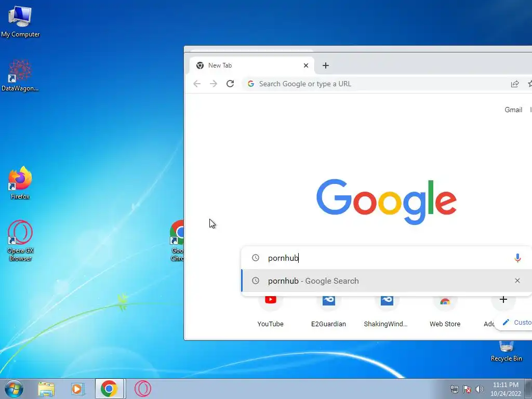532x399 pixels.
Task: Open the taskbar clock and date
Action: click(506, 389)
